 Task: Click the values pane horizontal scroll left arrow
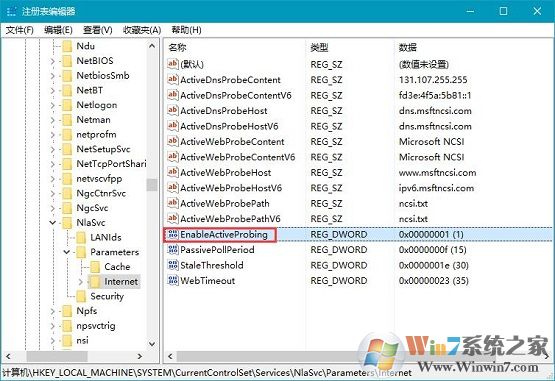[x=170, y=356]
